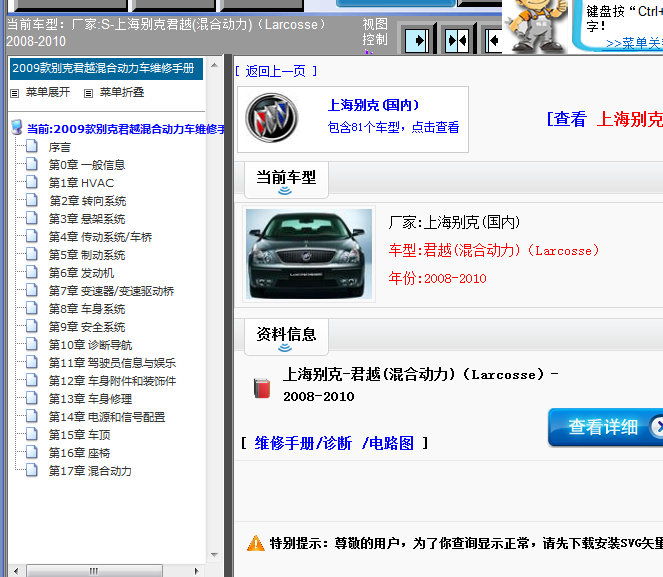Click the page icon next to 第6章 发动机

tap(31, 272)
